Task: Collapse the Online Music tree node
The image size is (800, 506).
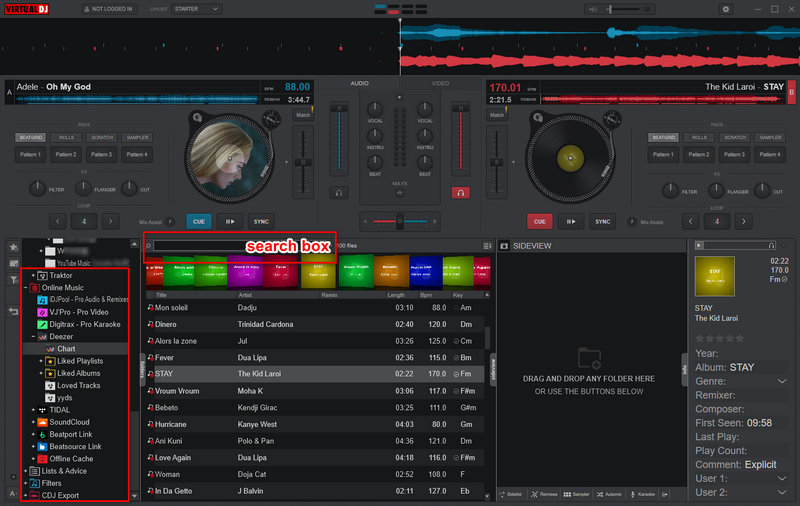Action: 26,288
